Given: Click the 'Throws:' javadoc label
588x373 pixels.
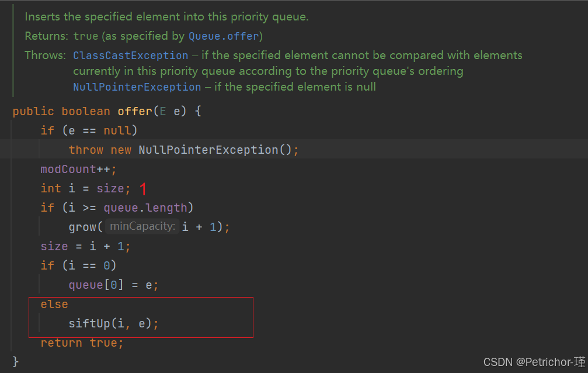Looking at the screenshot, I should pyautogui.click(x=46, y=55).
